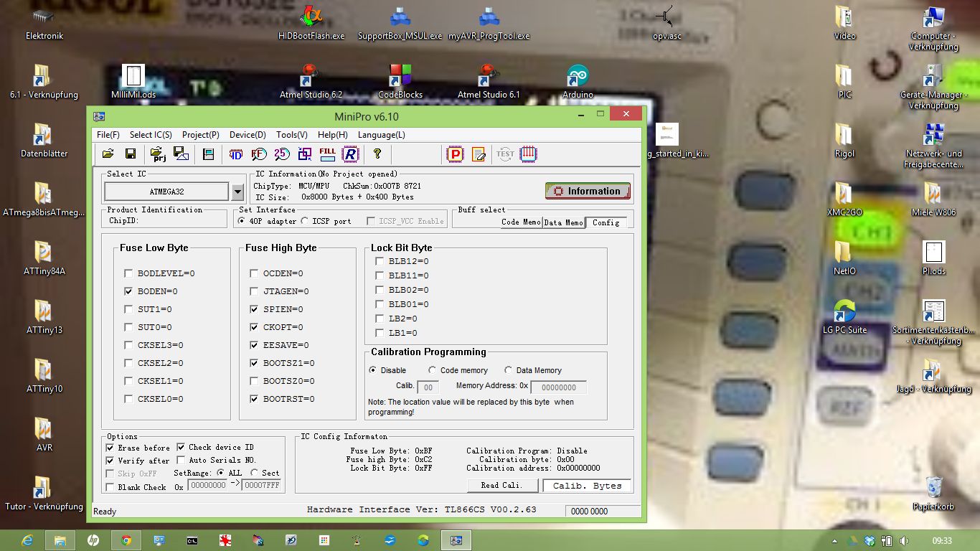Click the Program chip 'P' icon

(x=455, y=154)
